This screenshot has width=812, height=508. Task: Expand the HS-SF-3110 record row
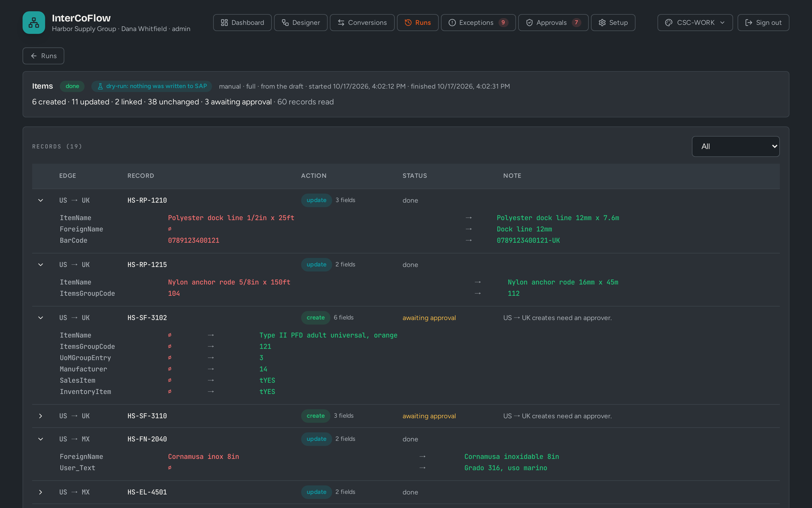[x=41, y=416]
